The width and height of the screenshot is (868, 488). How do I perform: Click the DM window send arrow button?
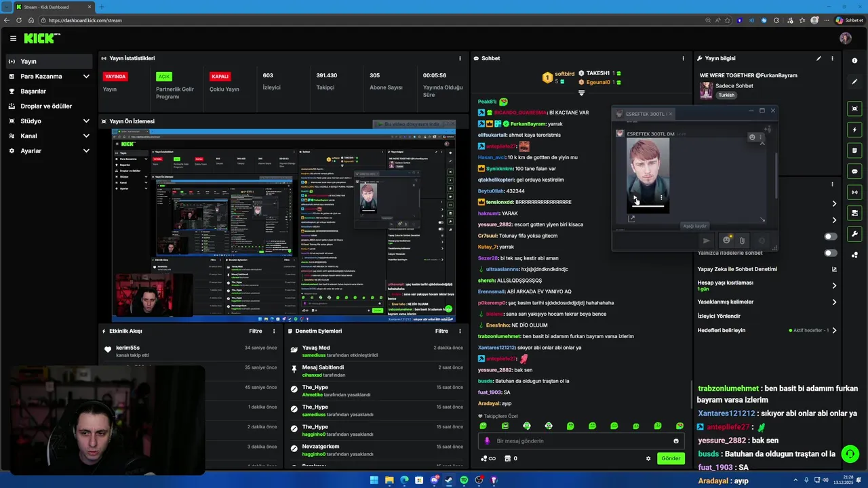pos(706,240)
